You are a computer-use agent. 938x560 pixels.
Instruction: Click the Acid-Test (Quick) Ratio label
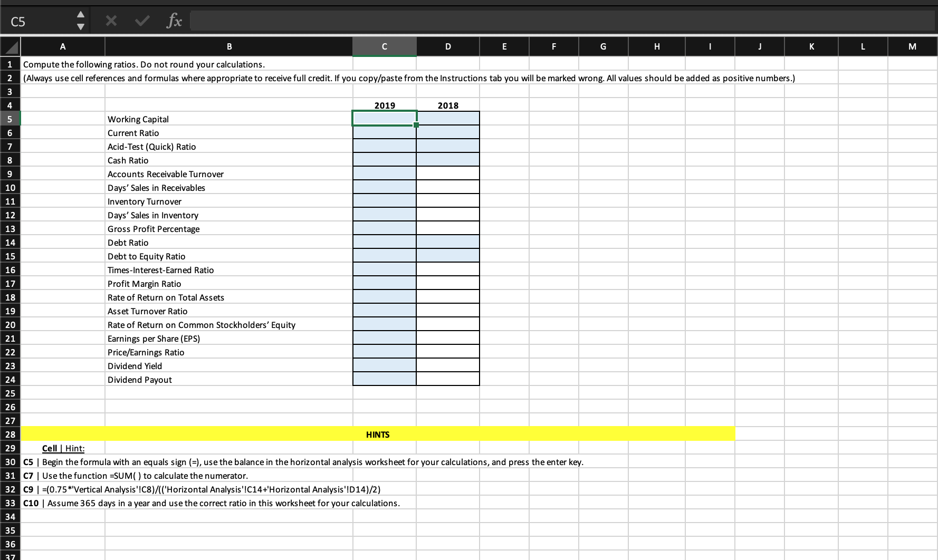[152, 147]
